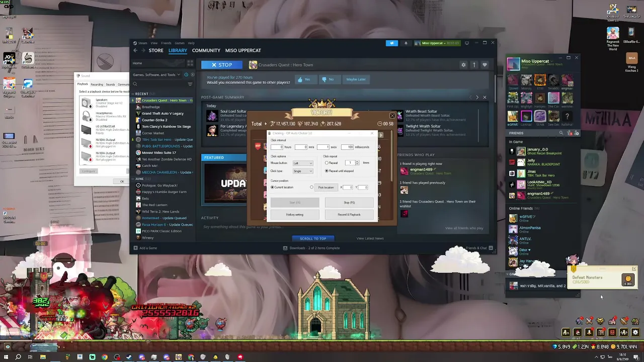
Task: Go to next Post-Game Summary page
Action: point(477,97)
